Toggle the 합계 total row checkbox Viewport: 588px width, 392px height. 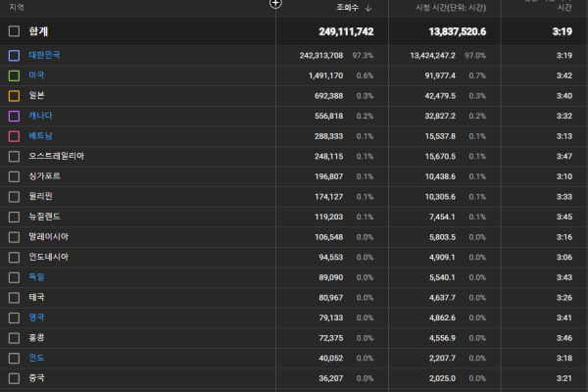point(14,31)
